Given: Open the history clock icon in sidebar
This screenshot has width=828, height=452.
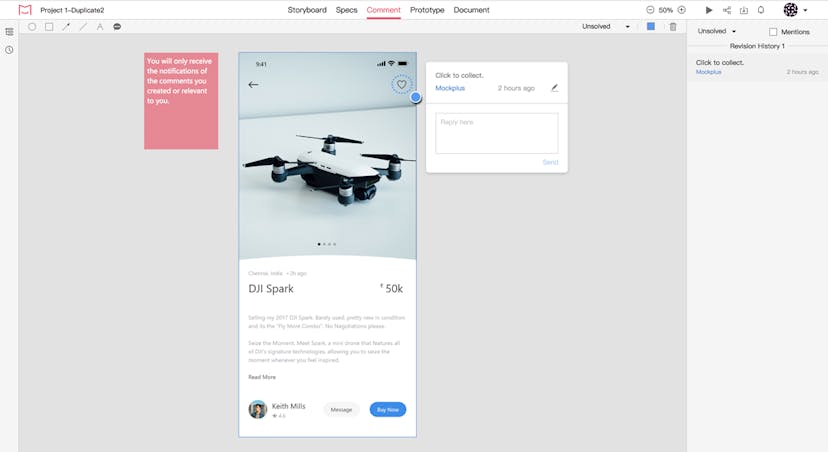Looking at the screenshot, I should [x=10, y=50].
